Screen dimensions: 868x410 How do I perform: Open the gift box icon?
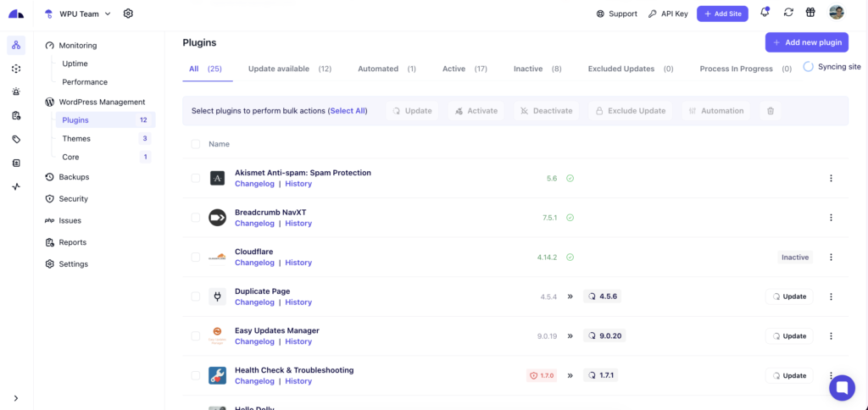(810, 13)
